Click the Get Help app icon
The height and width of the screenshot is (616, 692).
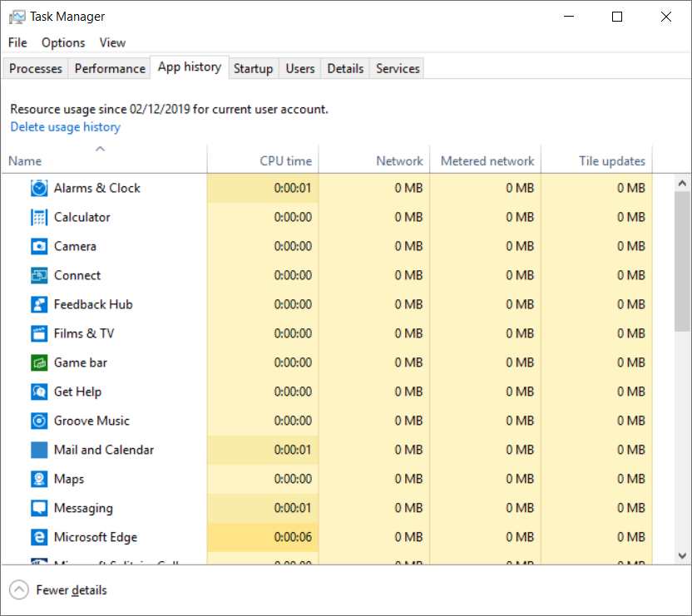[39, 392]
